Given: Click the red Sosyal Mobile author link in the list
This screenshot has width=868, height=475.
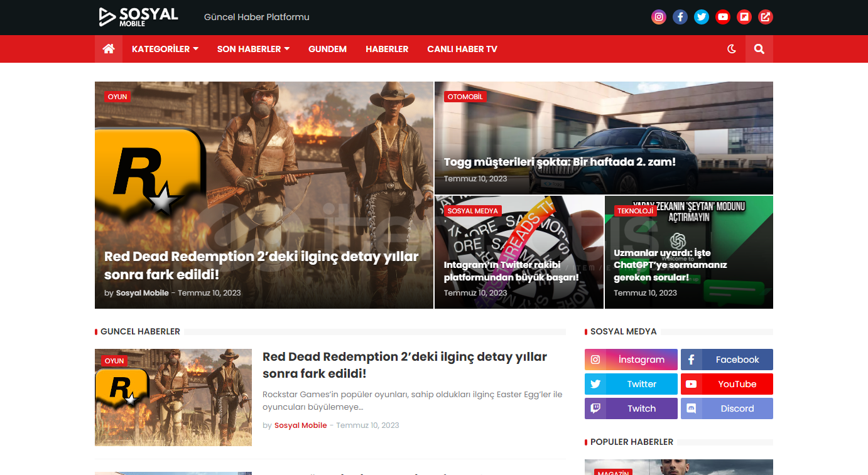Looking at the screenshot, I should (300, 425).
